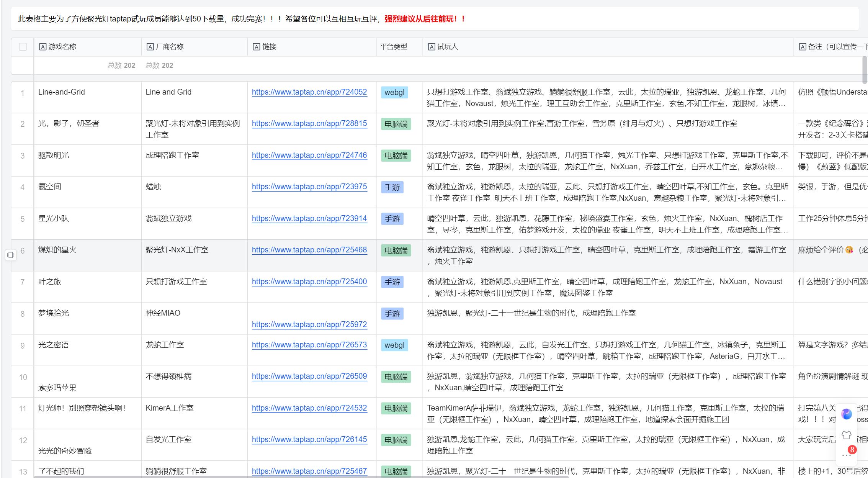Click row number 9 in the table
868x478 pixels.
pos(23,345)
